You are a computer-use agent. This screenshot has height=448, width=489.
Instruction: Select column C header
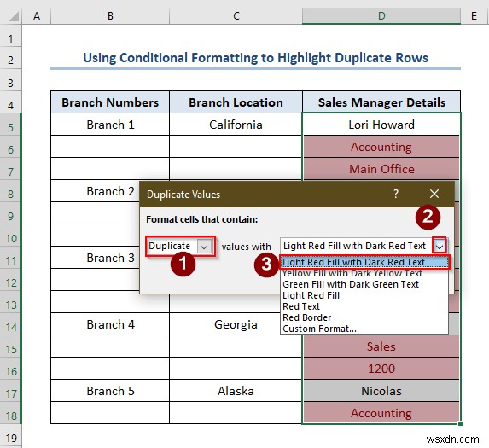click(236, 15)
